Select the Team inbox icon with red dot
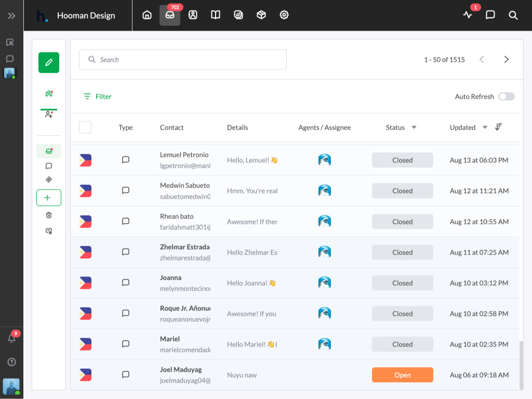532x399 pixels. [x=48, y=94]
